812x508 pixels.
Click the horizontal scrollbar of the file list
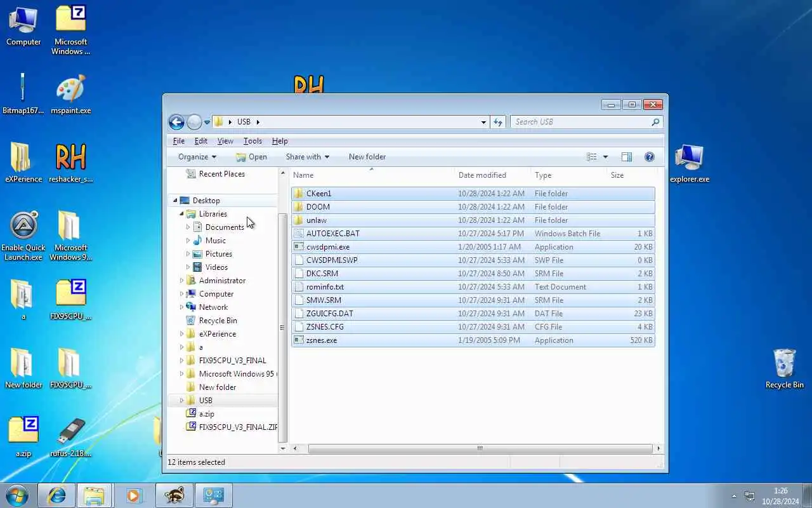point(480,448)
